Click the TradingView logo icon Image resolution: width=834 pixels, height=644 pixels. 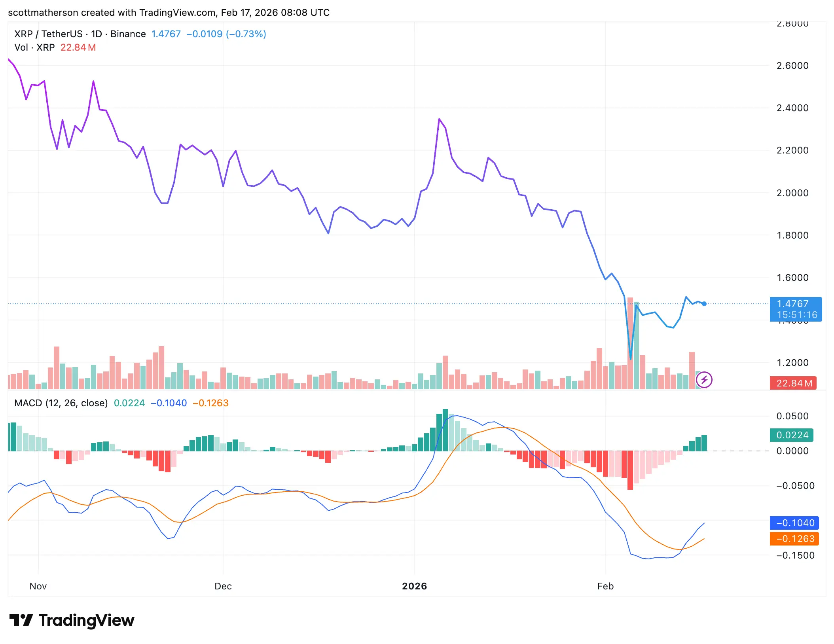(x=21, y=620)
